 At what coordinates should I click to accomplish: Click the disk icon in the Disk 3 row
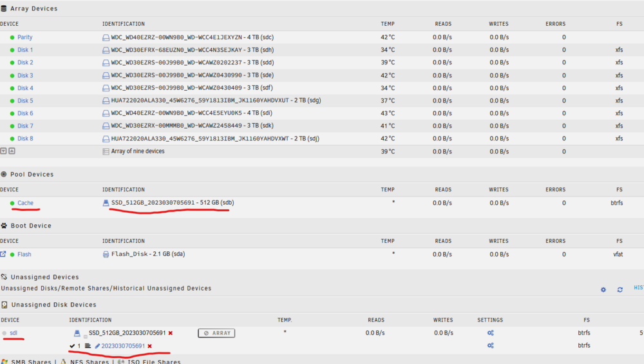pos(106,75)
